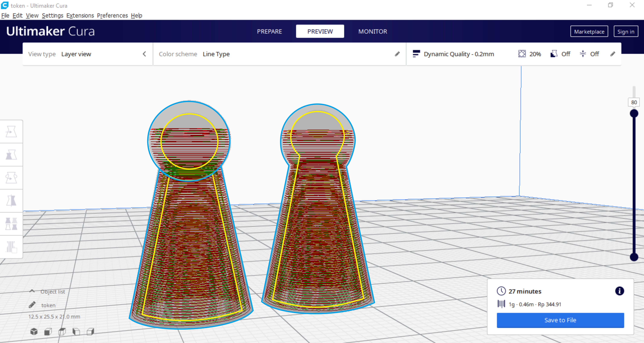644x343 pixels.
Task: Click the print info icon beside 27 minutes
Action: click(x=619, y=291)
